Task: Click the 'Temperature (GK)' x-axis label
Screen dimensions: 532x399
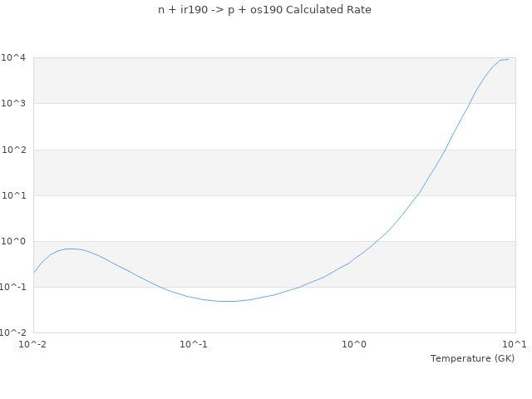Action: (x=472, y=358)
